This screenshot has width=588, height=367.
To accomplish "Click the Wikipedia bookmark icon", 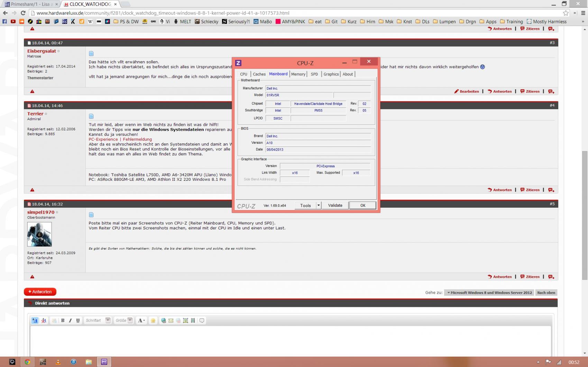I will (x=90, y=21).
